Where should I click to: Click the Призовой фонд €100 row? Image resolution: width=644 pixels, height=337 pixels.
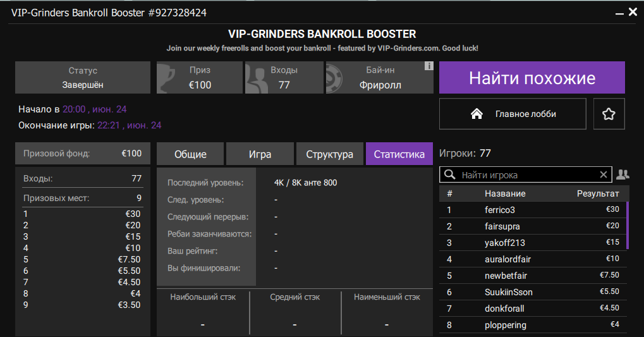(x=83, y=153)
